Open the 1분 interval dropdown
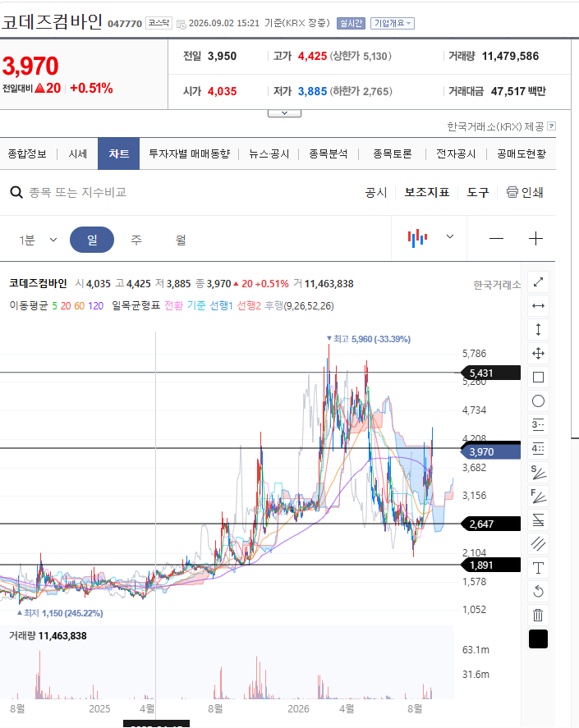This screenshot has width=579, height=728. tap(38, 240)
